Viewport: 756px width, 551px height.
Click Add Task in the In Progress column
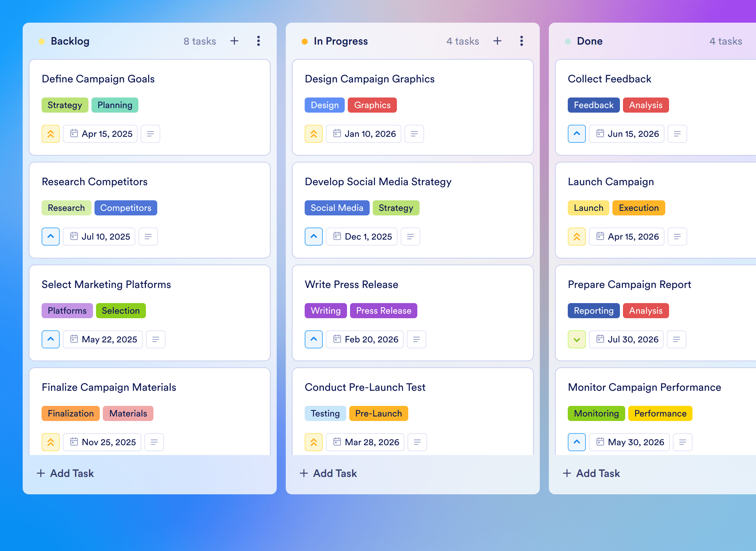pos(328,473)
